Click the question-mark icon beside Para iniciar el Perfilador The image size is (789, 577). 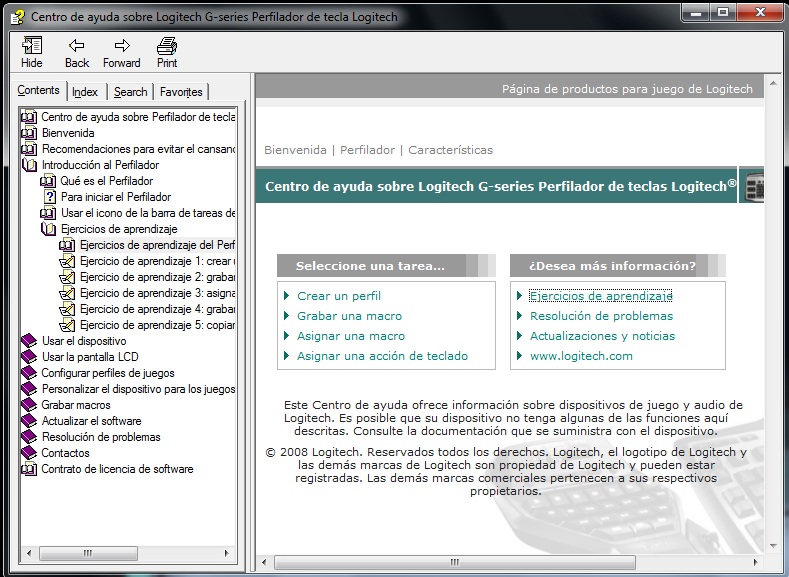pyautogui.click(x=49, y=197)
